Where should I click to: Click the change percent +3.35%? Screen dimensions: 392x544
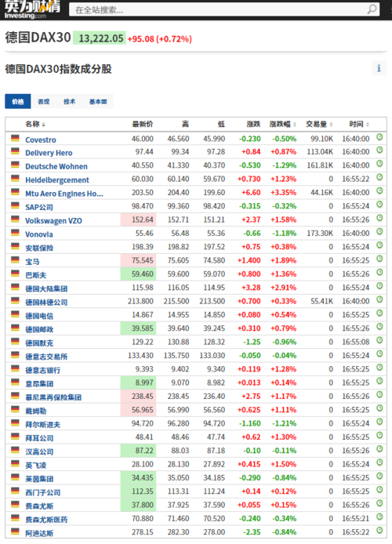coord(284,193)
